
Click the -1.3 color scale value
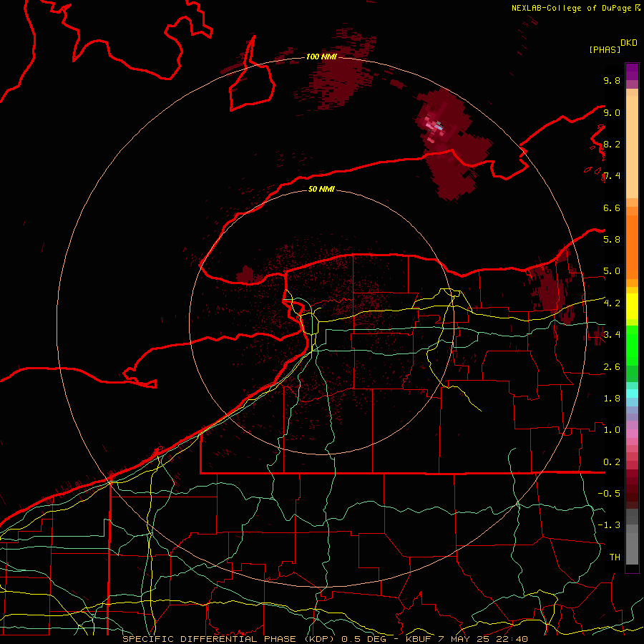click(609, 525)
